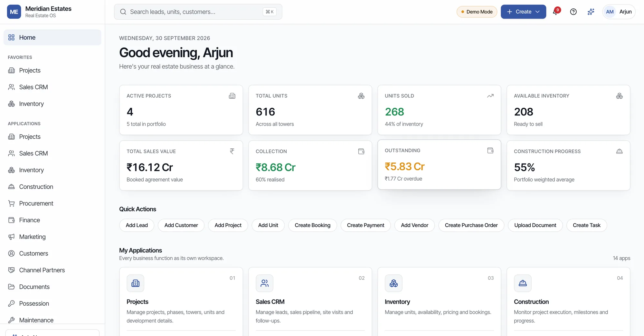644x336 pixels.
Task: Open Sales CRM under Favorites
Action: [x=52, y=87]
